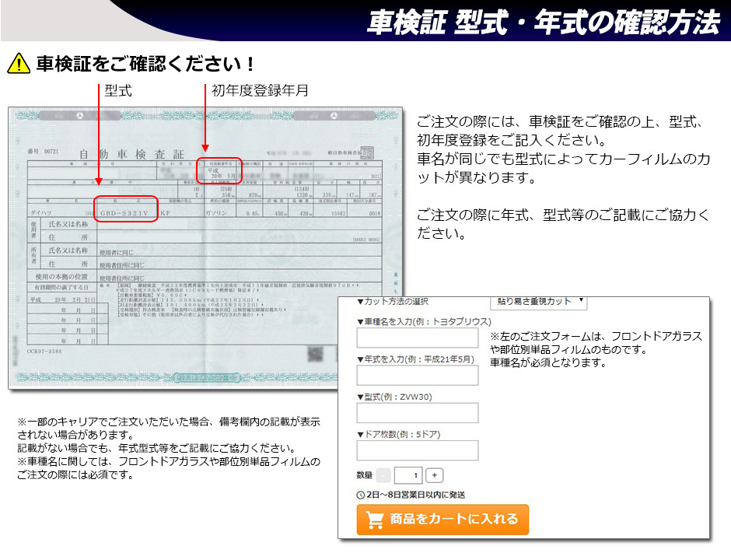Image resolution: width=731 pixels, height=560 pixels.
Task: Increase quantity with the plus button
Action: pos(435,475)
